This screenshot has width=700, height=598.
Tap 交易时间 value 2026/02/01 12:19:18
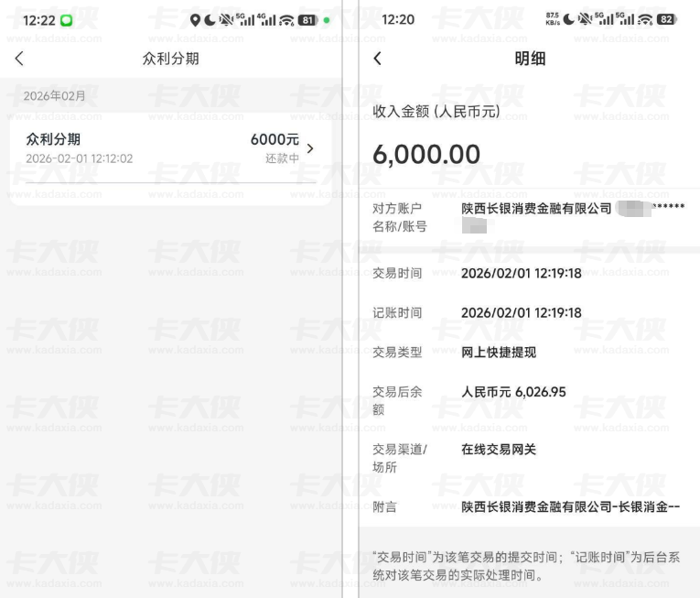tap(521, 273)
